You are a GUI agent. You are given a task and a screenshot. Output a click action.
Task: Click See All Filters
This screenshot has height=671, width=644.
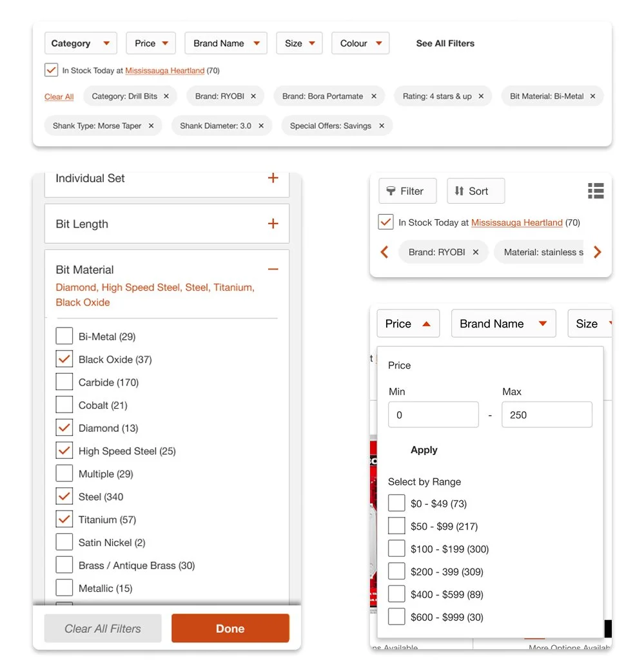coord(445,43)
